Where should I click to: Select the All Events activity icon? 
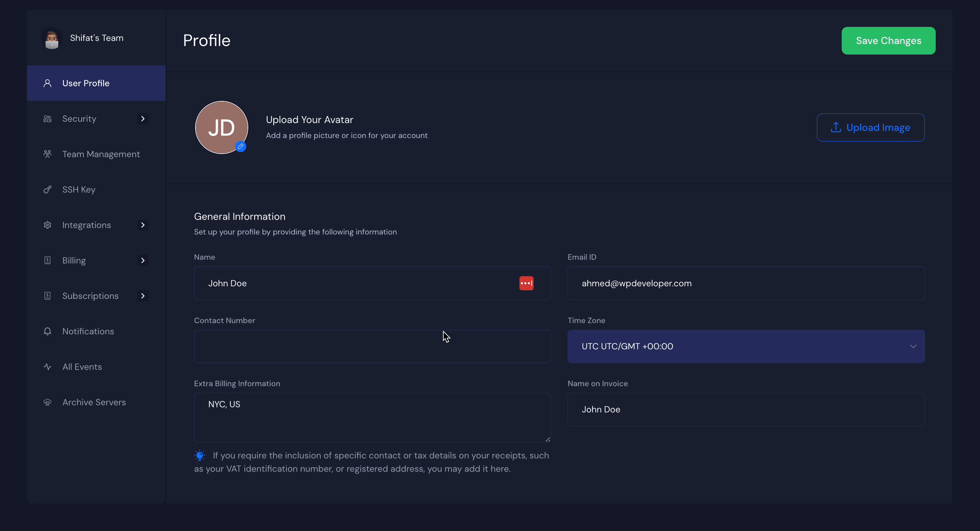(48, 367)
